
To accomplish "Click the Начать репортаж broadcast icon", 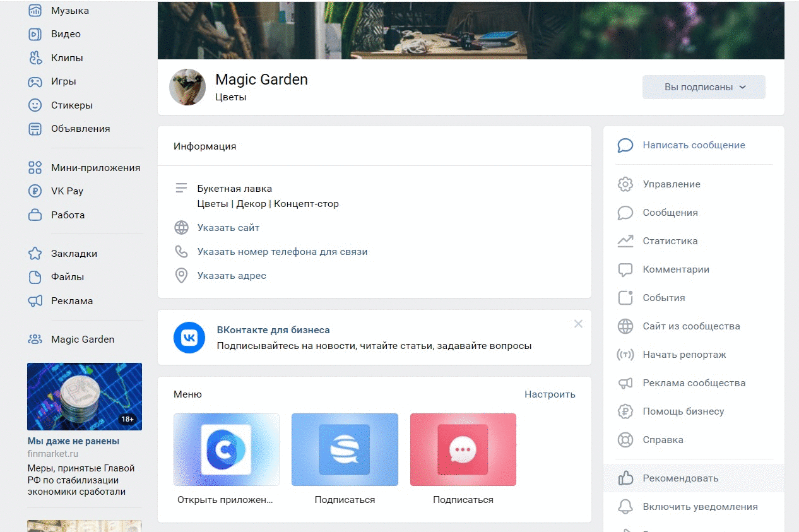I will point(625,355).
